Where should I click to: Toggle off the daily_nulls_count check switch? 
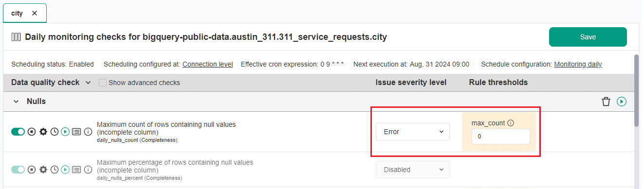click(x=18, y=132)
